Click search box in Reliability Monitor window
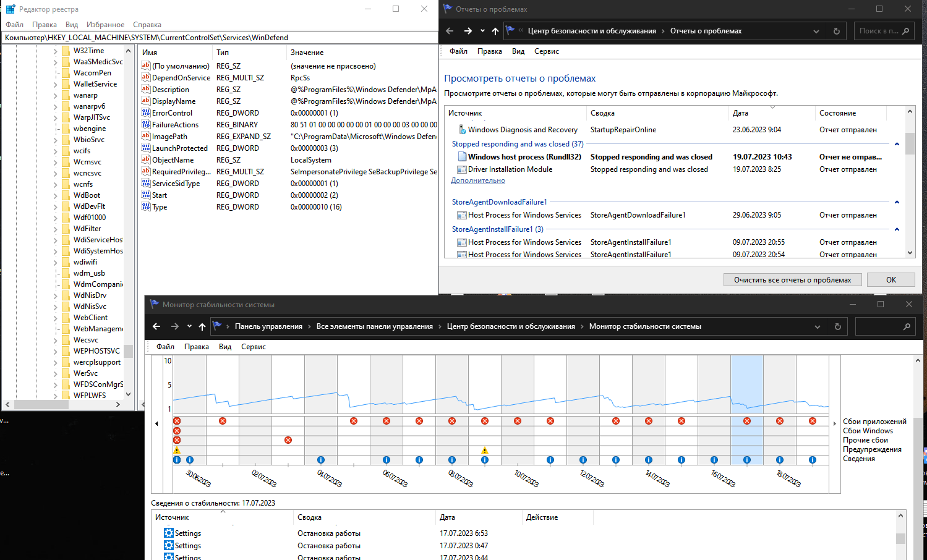This screenshot has width=927, height=560. (x=885, y=326)
